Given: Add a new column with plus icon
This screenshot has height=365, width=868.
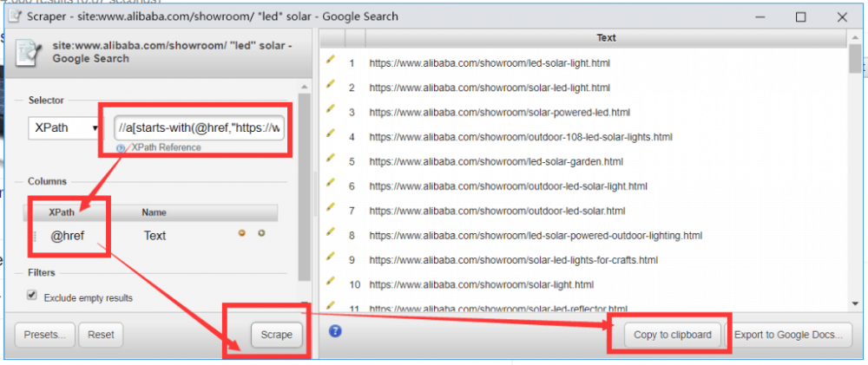Looking at the screenshot, I should [260, 233].
